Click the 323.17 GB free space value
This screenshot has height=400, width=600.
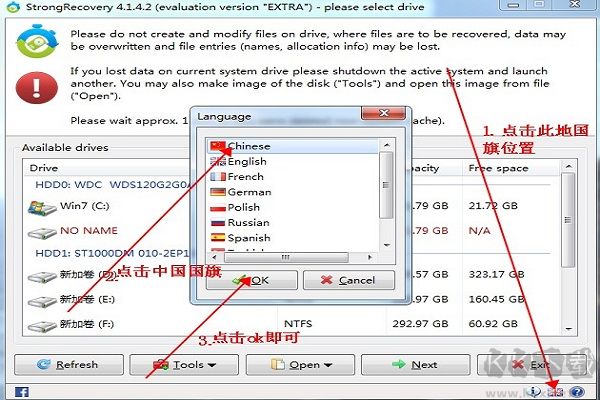[x=496, y=274]
